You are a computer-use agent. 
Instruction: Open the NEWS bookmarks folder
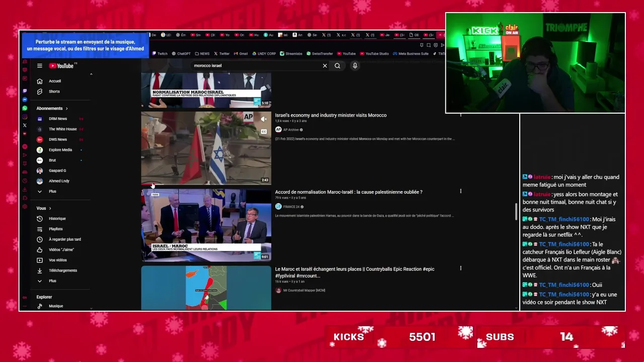pos(202,54)
